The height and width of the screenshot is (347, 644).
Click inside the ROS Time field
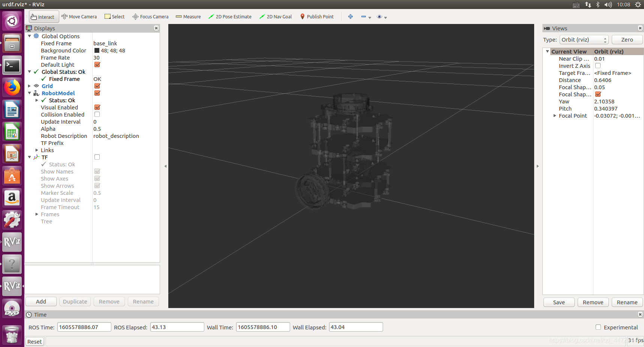(83, 327)
